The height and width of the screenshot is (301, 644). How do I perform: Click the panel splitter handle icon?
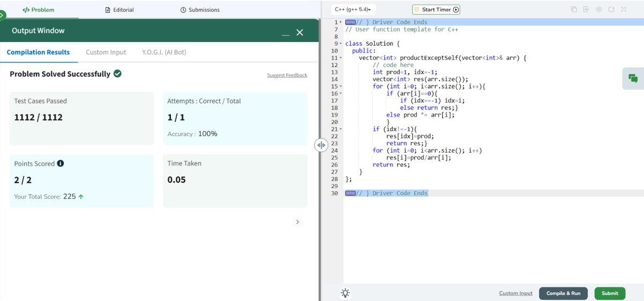click(321, 145)
